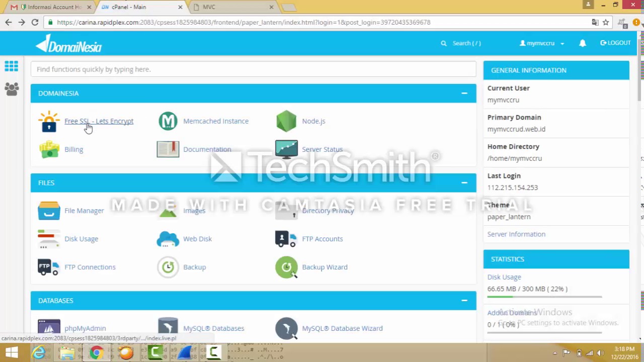Open the mymvccru user dropdown
This screenshot has width=644, height=362.
542,43
